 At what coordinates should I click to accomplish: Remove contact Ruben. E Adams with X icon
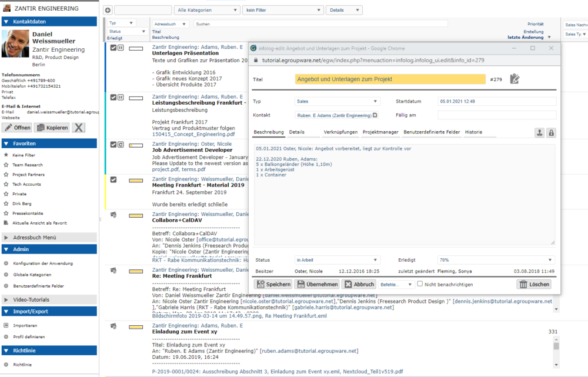tap(375, 115)
